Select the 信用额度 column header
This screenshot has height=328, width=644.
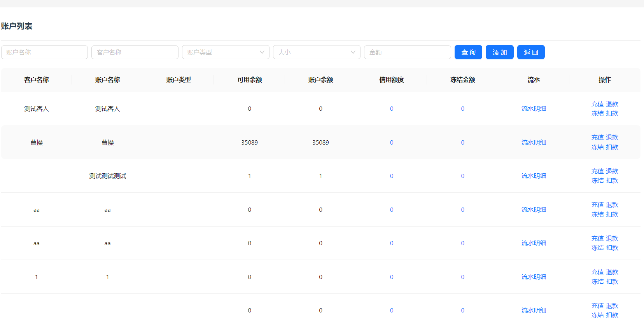click(392, 80)
